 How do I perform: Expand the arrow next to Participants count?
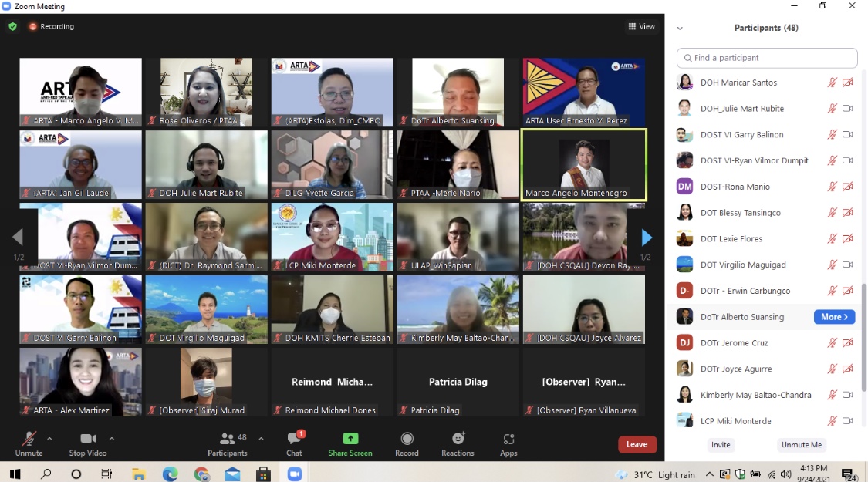262,439
